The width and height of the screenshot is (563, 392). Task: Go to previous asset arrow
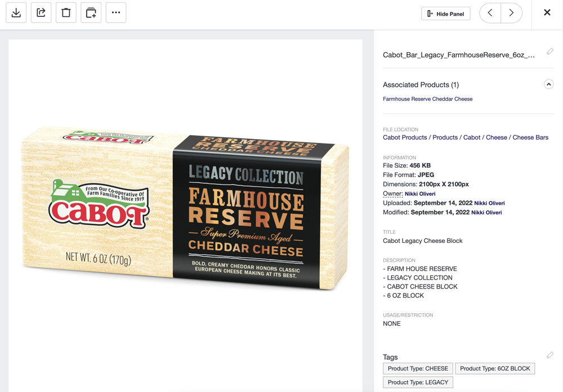(x=490, y=13)
